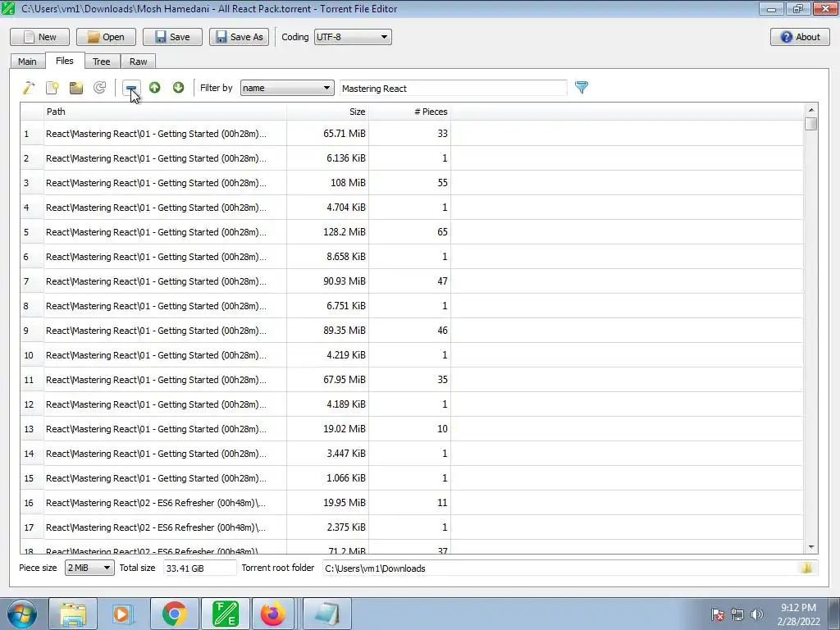Click the New button

[x=39, y=37]
